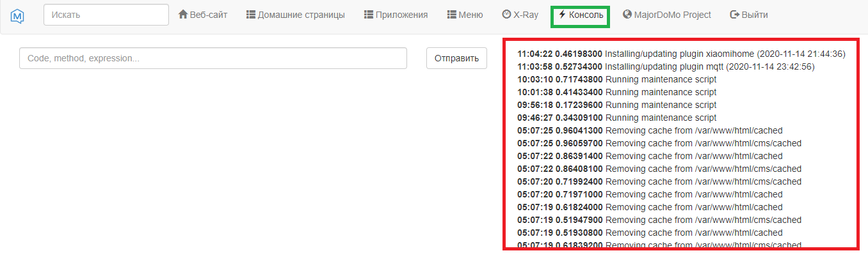Open the Меню section

click(465, 15)
